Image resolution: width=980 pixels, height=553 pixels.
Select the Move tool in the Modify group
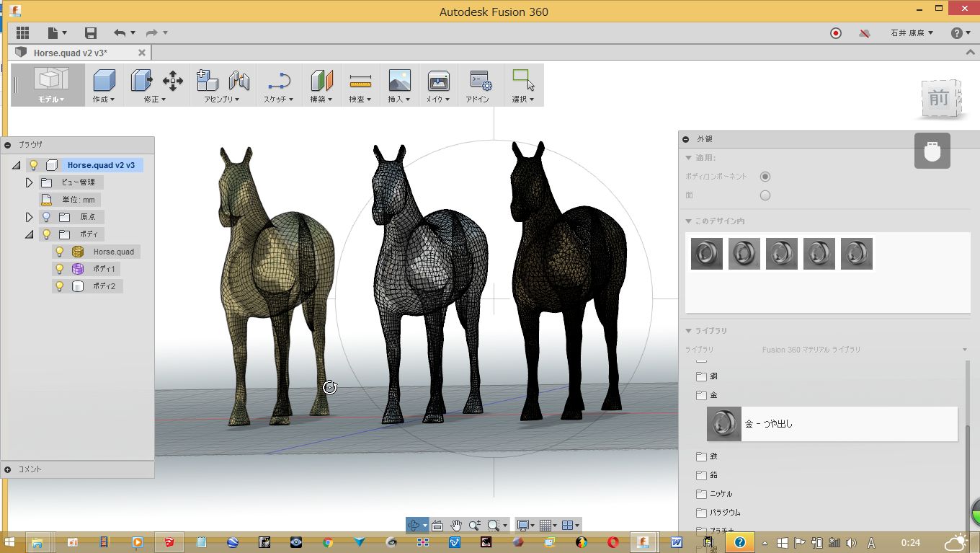pos(173,80)
